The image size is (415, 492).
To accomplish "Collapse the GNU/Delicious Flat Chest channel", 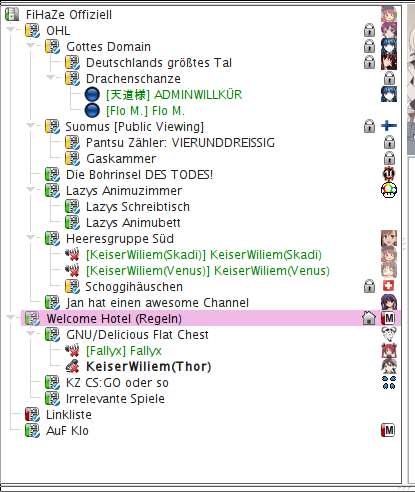I will pos(31,333).
